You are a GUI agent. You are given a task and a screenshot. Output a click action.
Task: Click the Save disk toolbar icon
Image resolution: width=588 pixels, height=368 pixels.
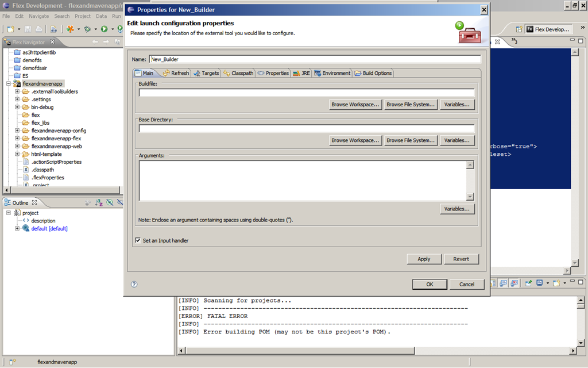pos(28,29)
